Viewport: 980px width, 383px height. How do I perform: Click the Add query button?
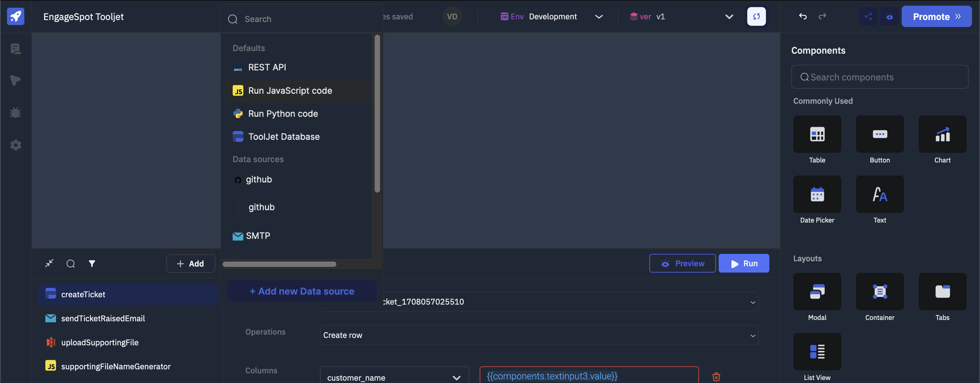coord(191,264)
